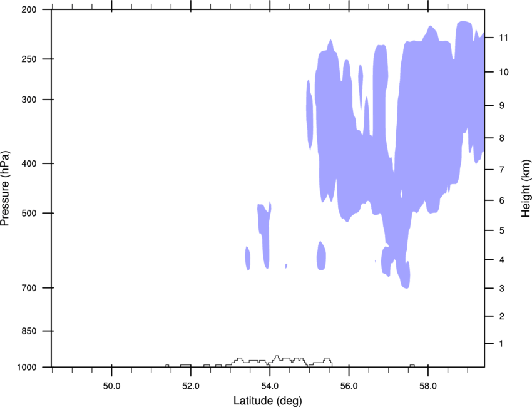Select the 1000 hPa pressure axis label
The width and height of the screenshot is (532, 407).
pyautogui.click(x=26, y=368)
